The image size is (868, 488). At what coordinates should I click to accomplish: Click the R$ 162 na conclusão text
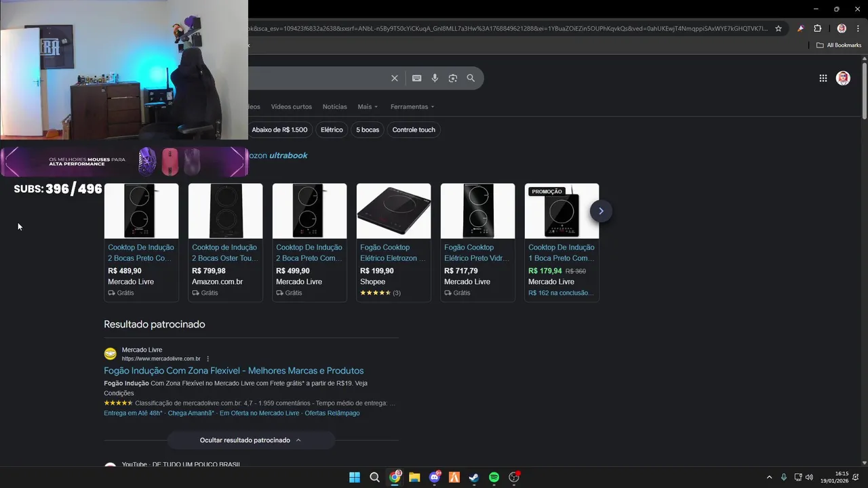561,293
